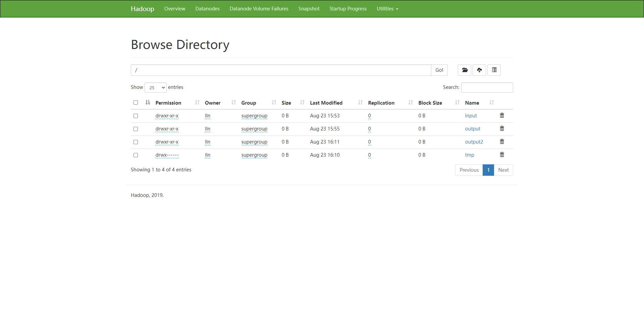The width and height of the screenshot is (644, 325).
Task: Click the cut and paste list icon button
Action: [x=494, y=70]
